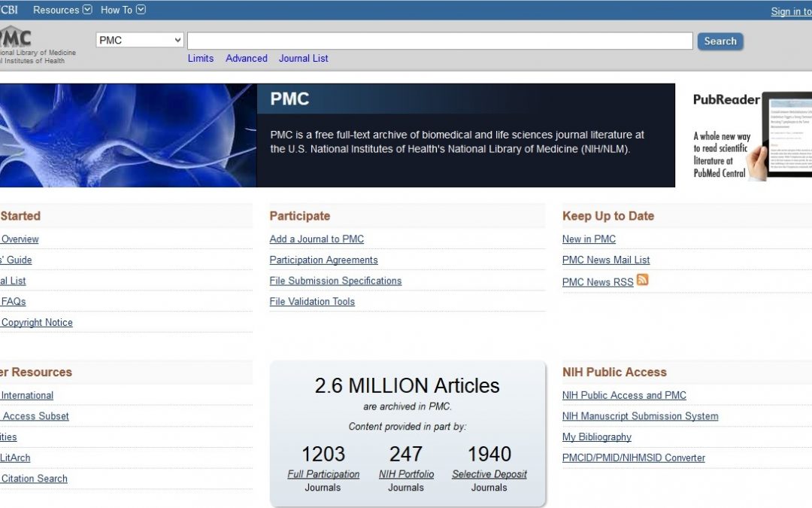Expand the How To dropdown menu
This screenshot has height=508, width=812.
coord(123,10)
